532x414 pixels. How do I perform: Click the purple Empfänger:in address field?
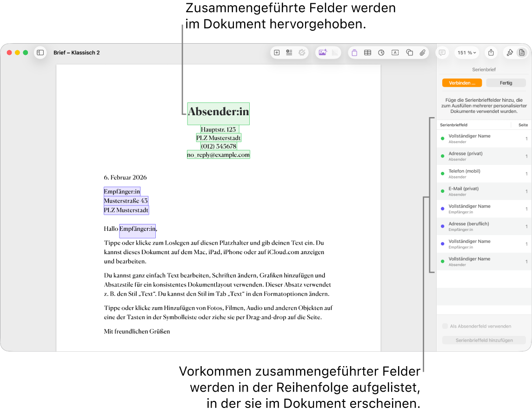pos(122,191)
